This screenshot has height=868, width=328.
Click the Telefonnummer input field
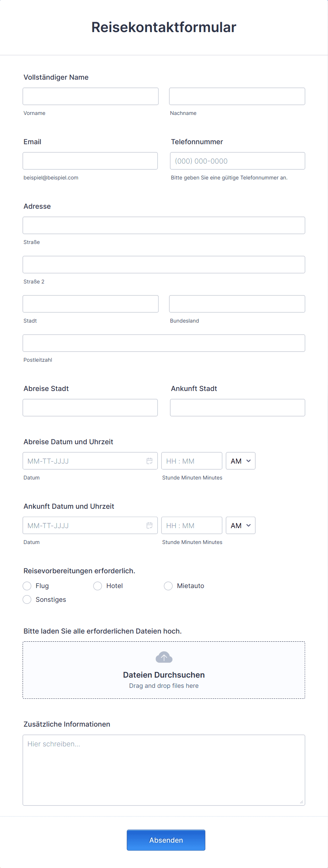coord(237,160)
